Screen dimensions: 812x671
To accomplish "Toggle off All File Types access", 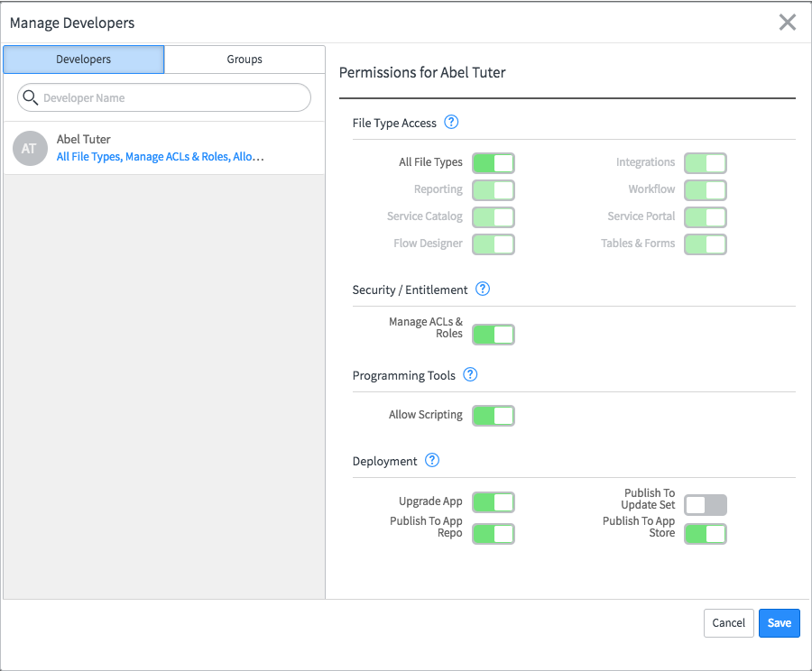I will 494,163.
